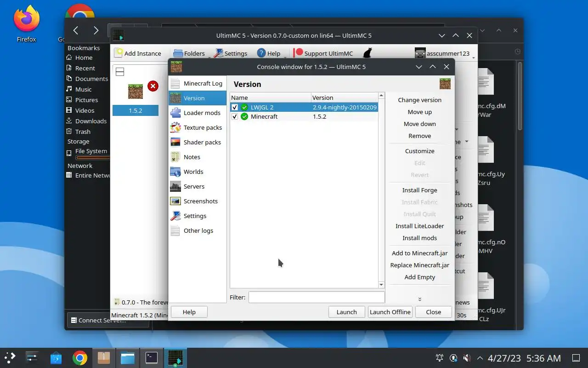This screenshot has width=588, height=368.
Task: Open Downloads in file manager sidebar
Action: point(86,121)
